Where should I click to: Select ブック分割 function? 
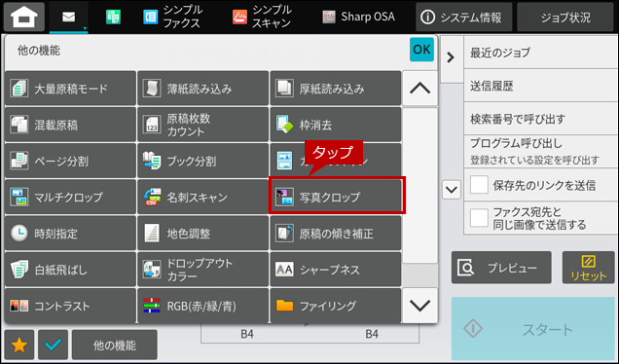[202, 162]
